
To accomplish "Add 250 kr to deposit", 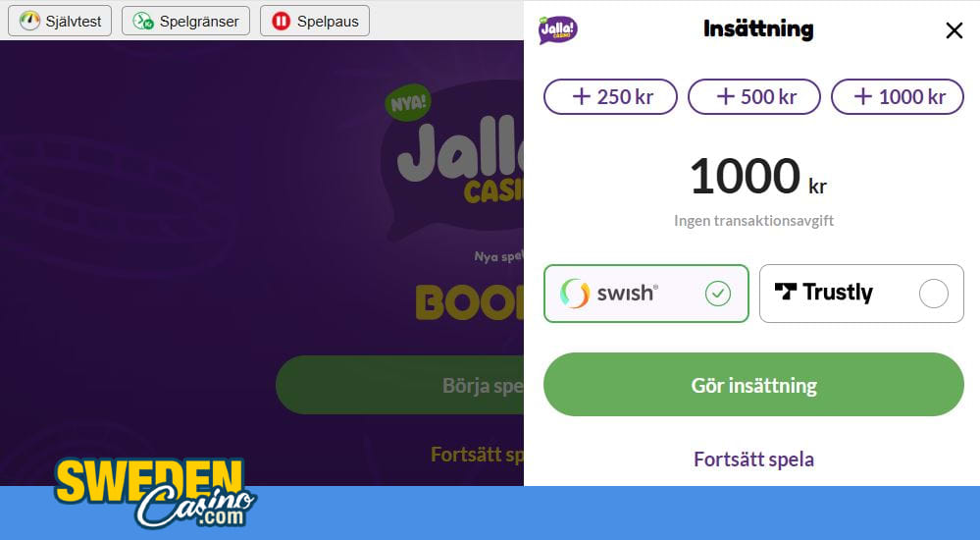I will point(610,96).
